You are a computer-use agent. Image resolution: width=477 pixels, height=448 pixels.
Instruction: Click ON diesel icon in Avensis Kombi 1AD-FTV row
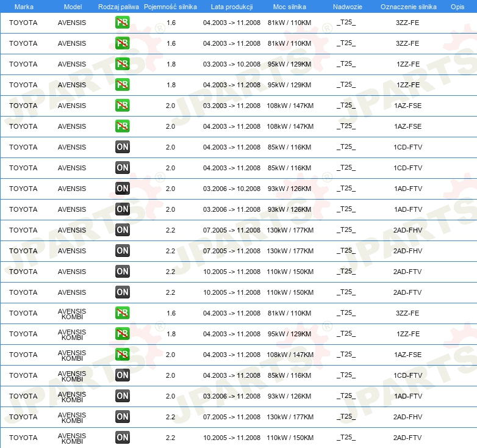click(123, 396)
